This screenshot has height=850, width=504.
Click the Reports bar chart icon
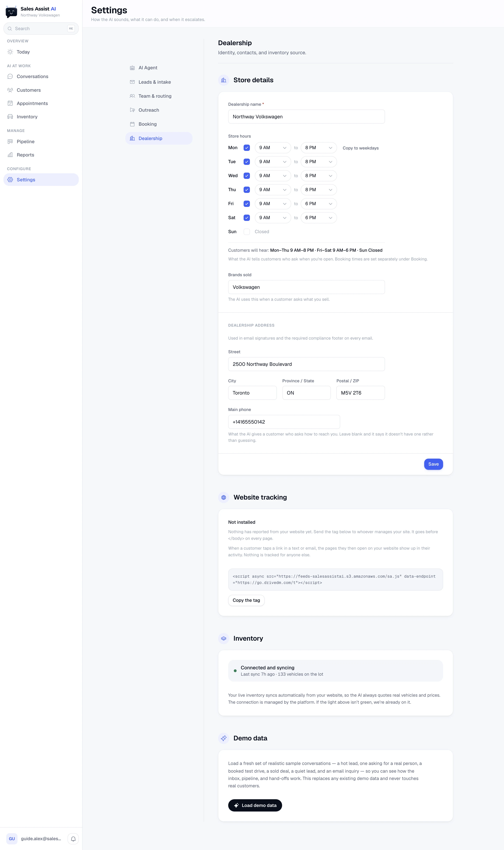pyautogui.click(x=10, y=155)
